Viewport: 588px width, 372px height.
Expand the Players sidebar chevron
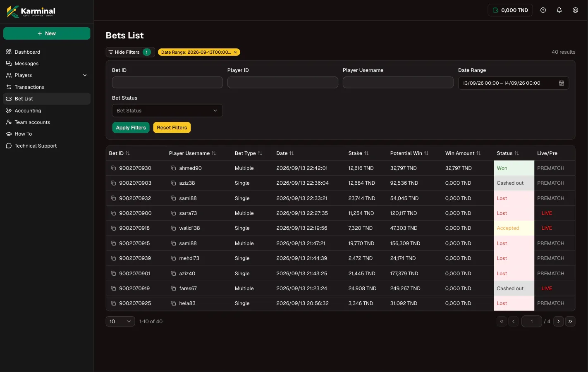tap(85, 75)
